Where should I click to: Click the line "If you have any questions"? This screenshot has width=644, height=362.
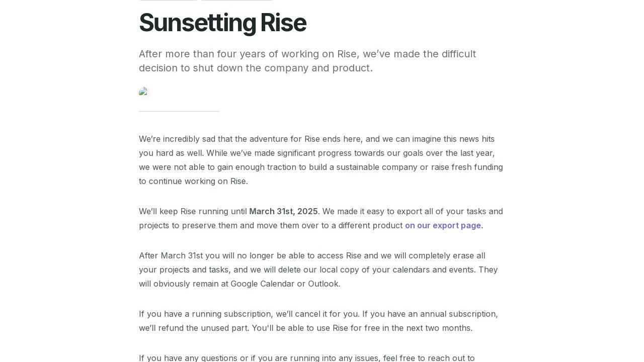[306, 358]
